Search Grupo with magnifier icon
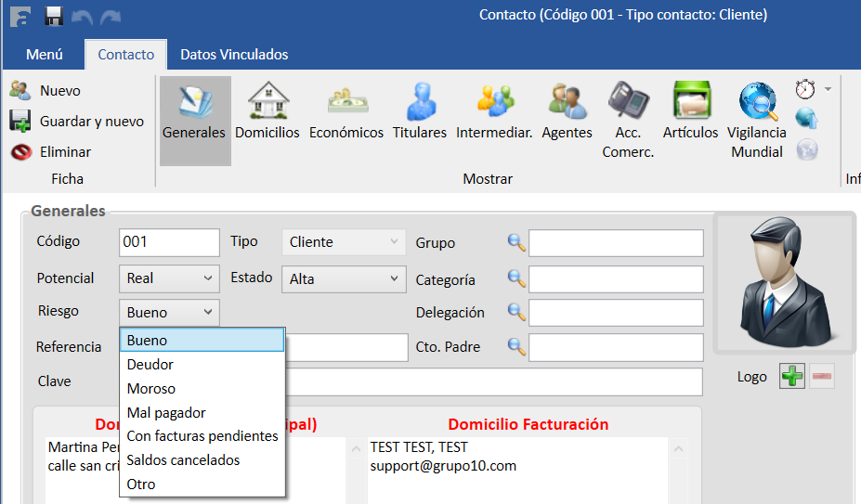 pyautogui.click(x=516, y=243)
